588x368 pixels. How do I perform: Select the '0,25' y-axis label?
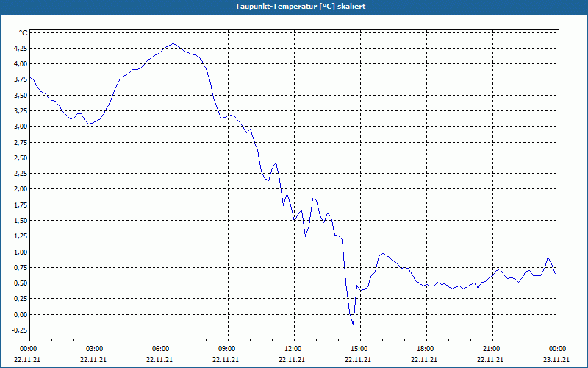pos(21,299)
